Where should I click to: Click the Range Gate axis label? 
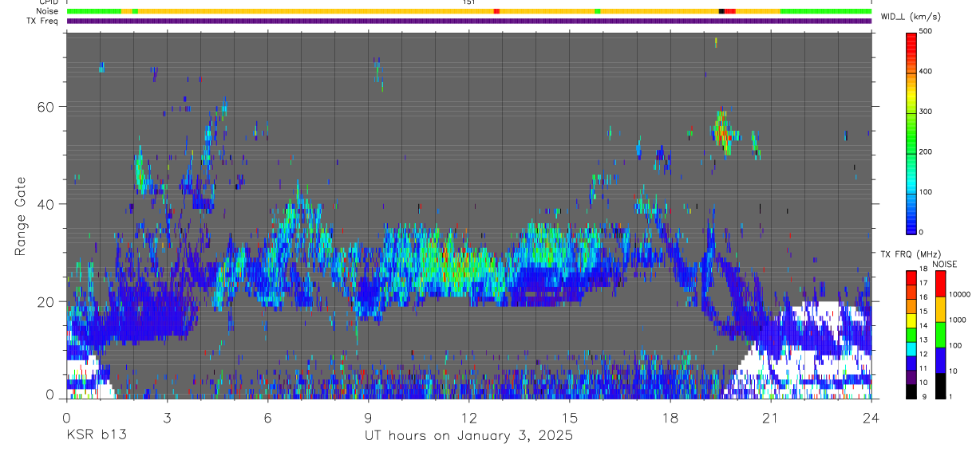pos(21,216)
